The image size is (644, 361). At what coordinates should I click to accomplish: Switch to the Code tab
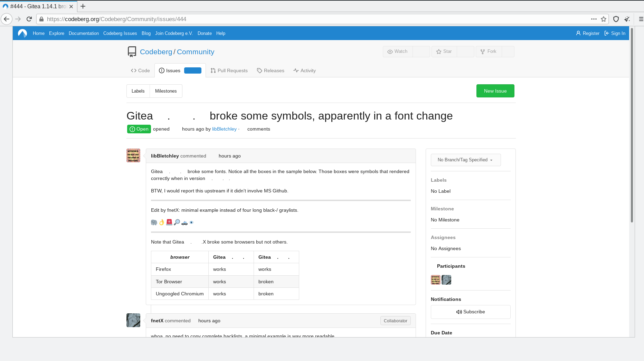click(140, 70)
